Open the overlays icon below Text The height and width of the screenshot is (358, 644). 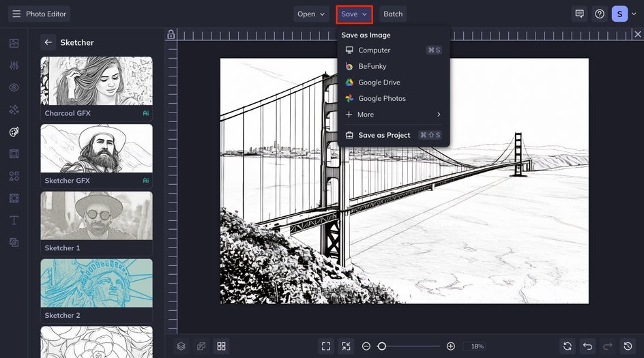[14, 243]
